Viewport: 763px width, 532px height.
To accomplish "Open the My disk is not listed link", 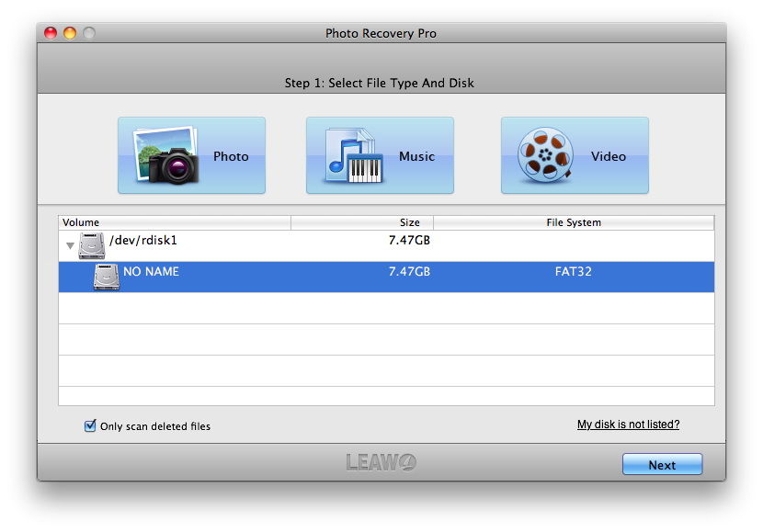I will click(x=628, y=424).
